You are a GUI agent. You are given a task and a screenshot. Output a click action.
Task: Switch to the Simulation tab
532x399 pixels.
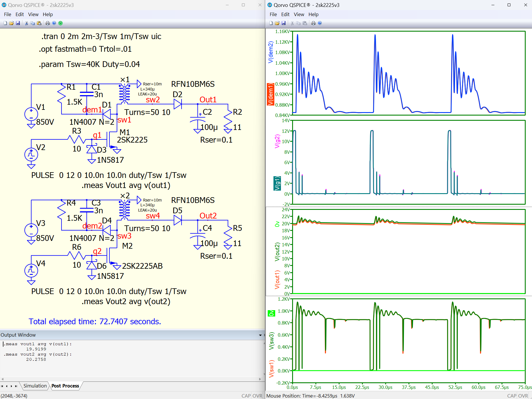point(35,386)
